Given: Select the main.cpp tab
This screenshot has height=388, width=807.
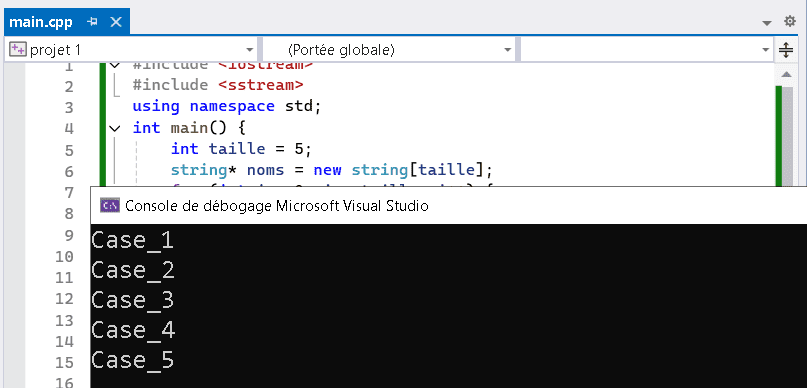Looking at the screenshot, I should pos(41,22).
